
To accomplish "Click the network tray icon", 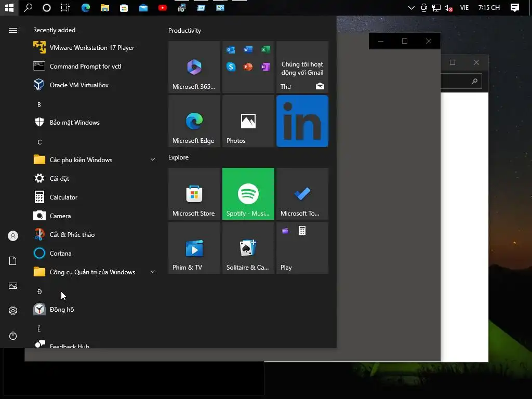I will (436, 8).
